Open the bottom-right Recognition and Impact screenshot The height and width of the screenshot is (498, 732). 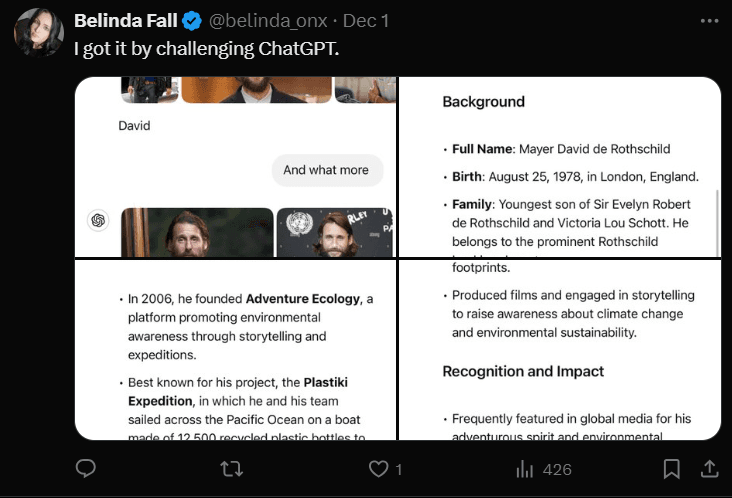(x=560, y=350)
